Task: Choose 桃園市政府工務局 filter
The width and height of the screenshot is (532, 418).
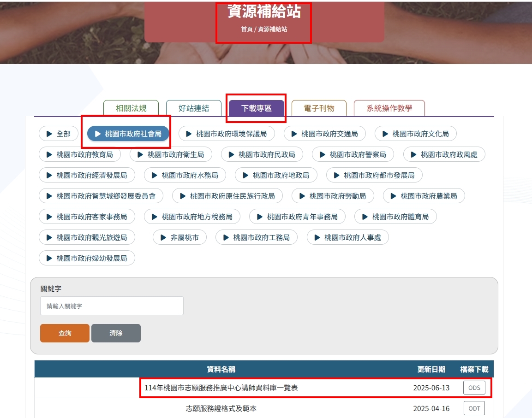Action: click(257, 237)
